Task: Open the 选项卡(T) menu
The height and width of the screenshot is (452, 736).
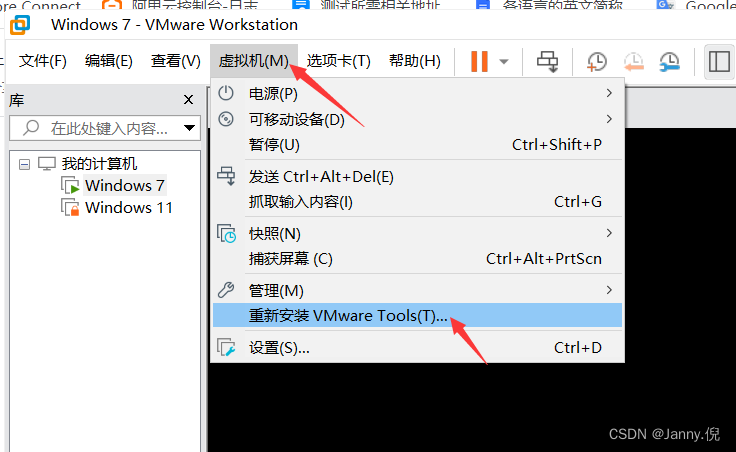Action: coord(338,61)
